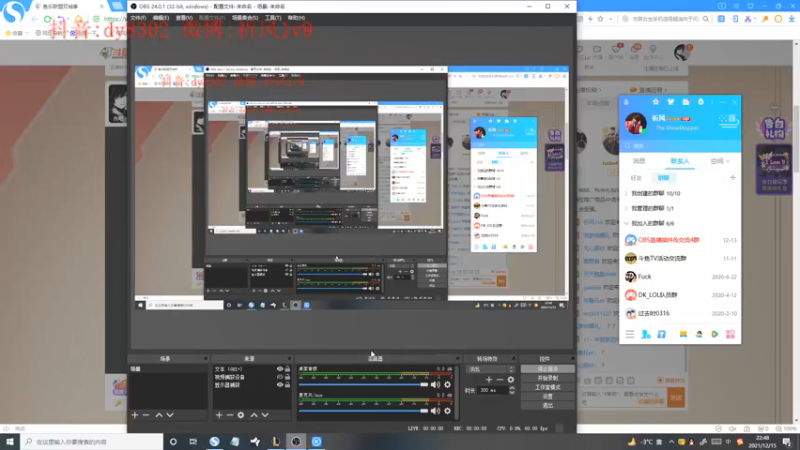This screenshot has height=450, width=800.
Task: Click 开始录制 button in OBS controls
Action: (547, 378)
